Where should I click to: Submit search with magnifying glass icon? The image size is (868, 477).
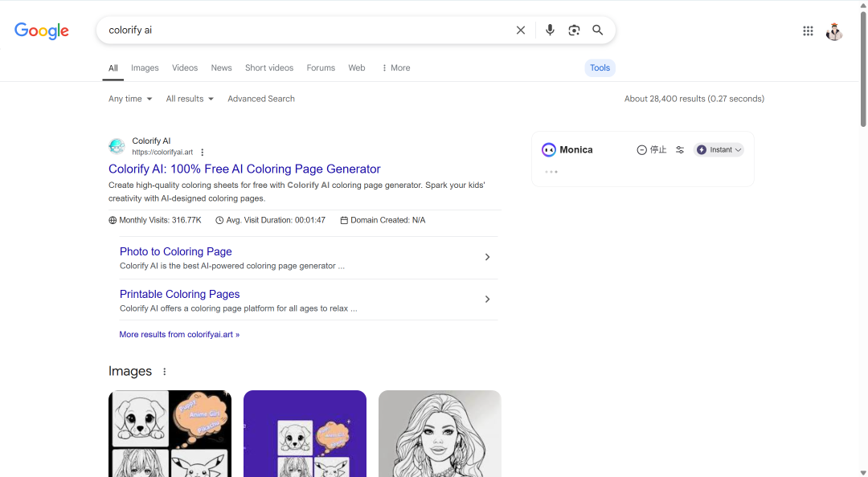point(597,30)
